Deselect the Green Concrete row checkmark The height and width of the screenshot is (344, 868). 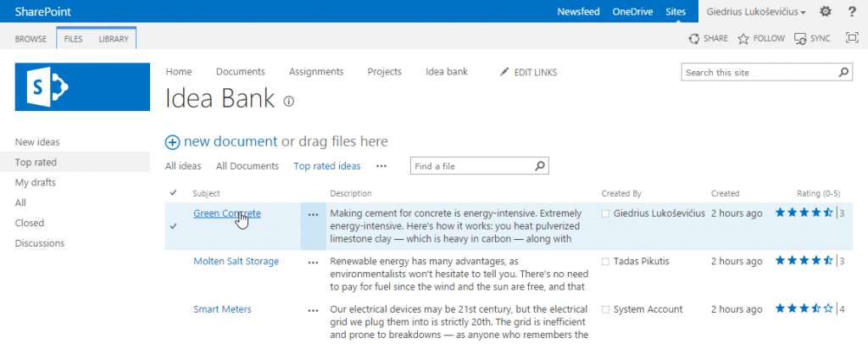tap(173, 226)
